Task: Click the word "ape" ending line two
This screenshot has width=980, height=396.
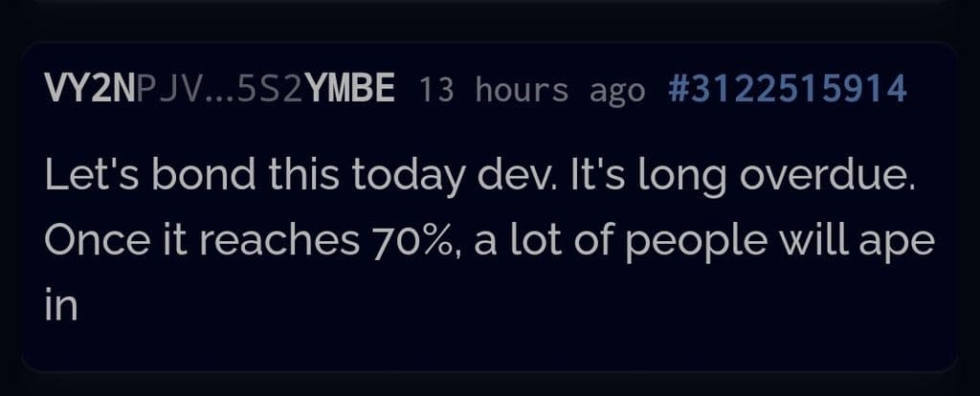Action: 902,243
